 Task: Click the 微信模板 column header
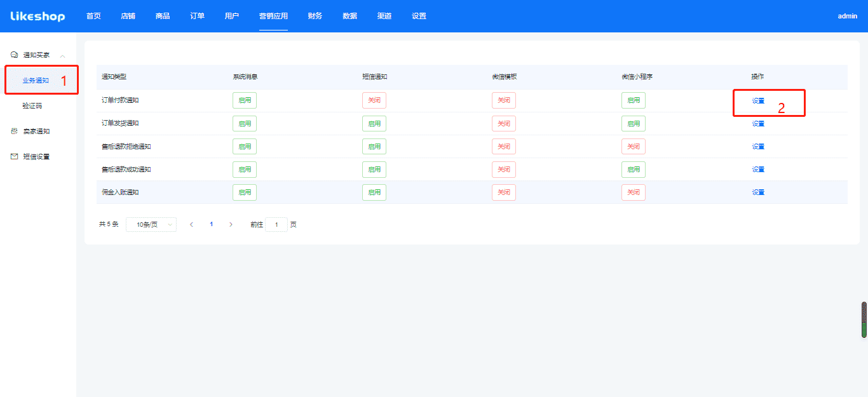coord(505,77)
